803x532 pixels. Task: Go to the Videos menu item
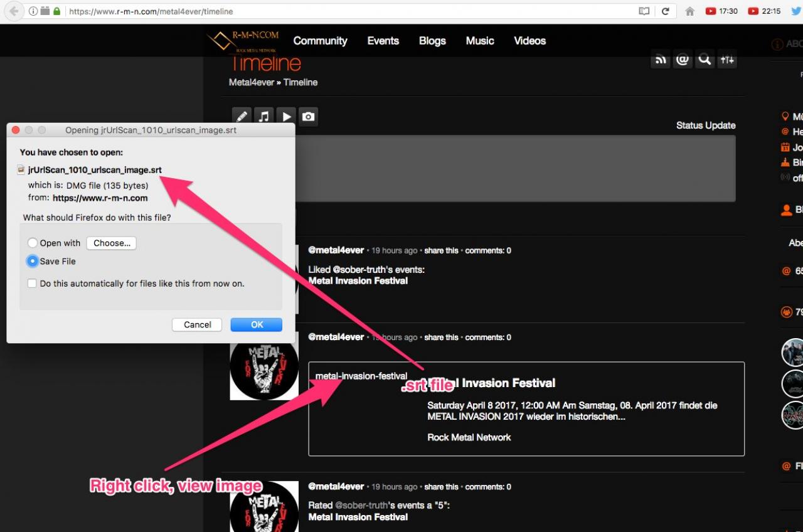[x=529, y=41]
